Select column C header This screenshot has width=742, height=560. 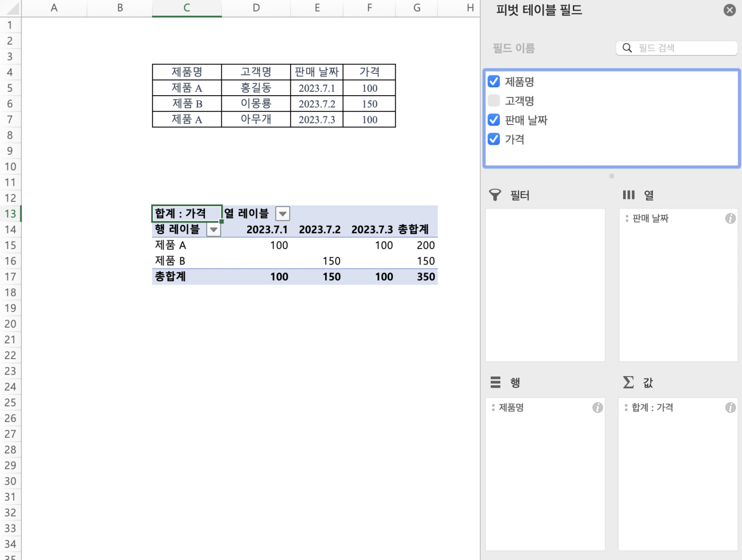[186, 8]
